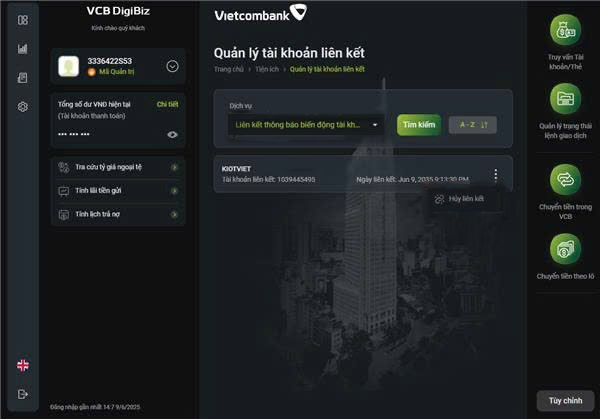Open three-dot menu for KIOTVIET entry
600x419 pixels.
tap(496, 175)
